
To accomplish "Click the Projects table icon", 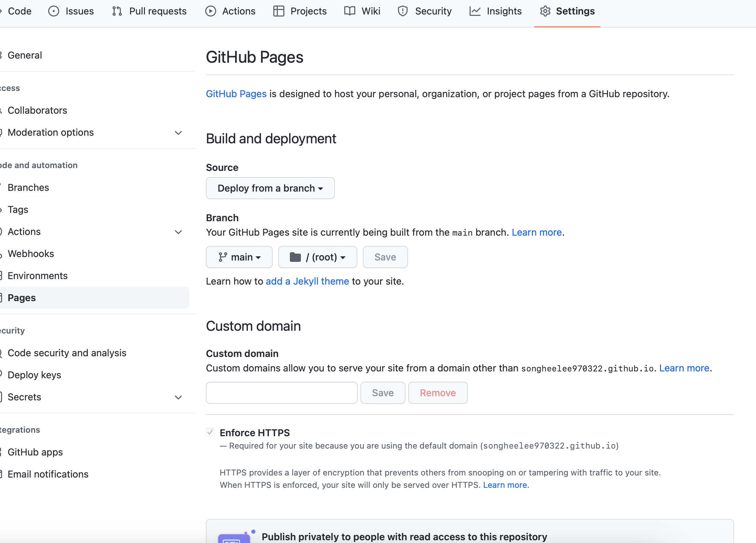I will tap(279, 11).
